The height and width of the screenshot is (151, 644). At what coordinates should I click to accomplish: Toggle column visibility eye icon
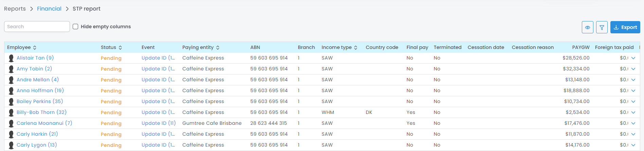coord(587,27)
